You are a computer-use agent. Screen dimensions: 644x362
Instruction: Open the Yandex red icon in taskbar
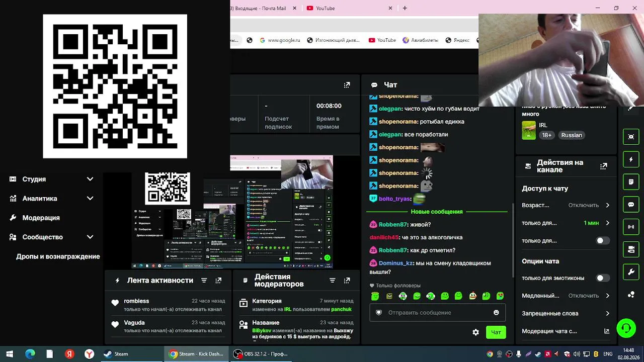[x=69, y=354]
